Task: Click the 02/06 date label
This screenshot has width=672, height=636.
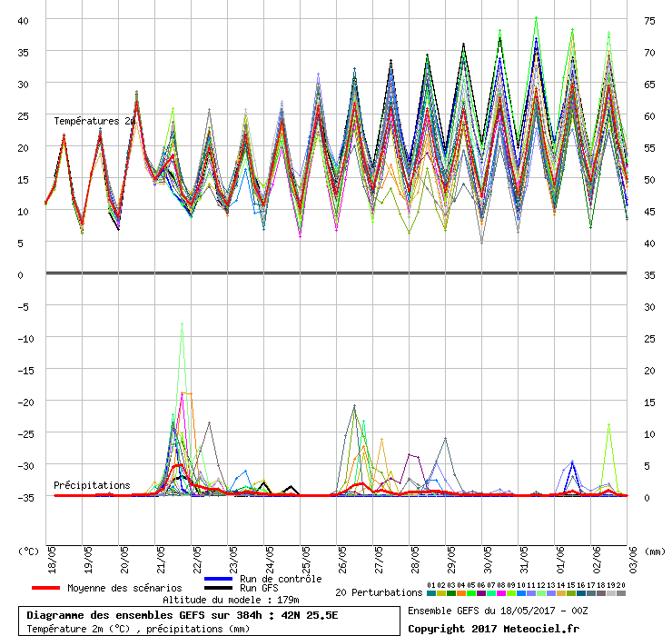Action: point(597,560)
